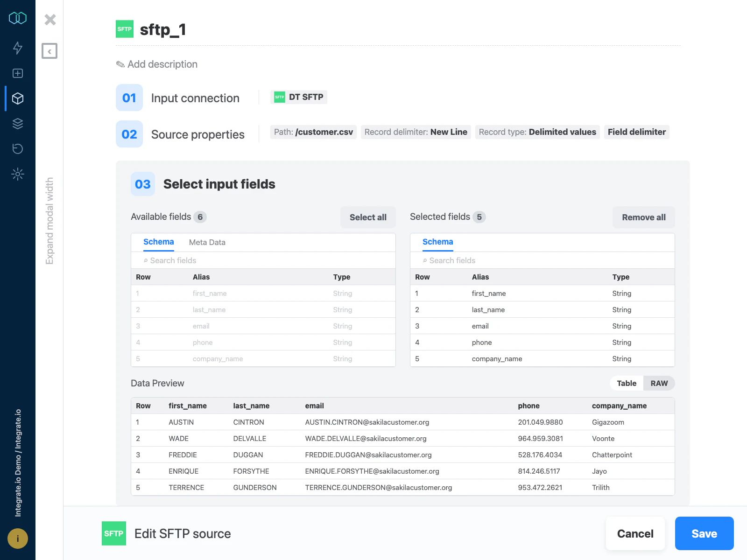This screenshot has width=747, height=560.
Task: Click preview cell DELVALLE
Action: [250, 439]
